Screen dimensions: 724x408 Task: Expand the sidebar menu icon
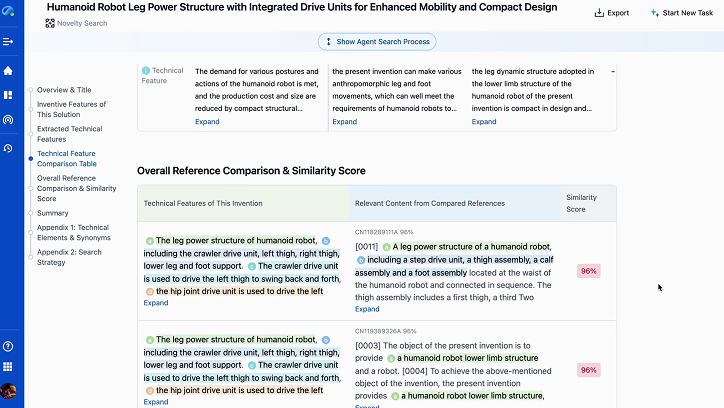pyautogui.click(x=8, y=42)
